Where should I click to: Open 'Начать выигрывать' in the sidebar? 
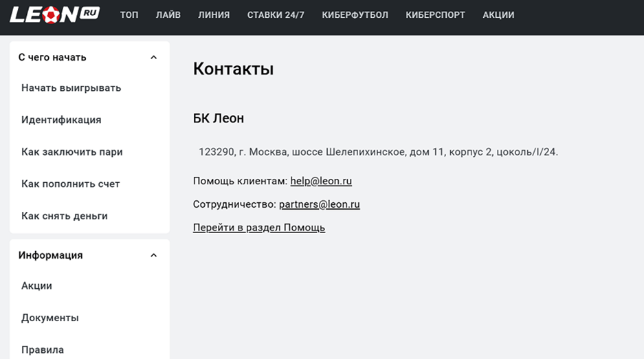tap(71, 88)
